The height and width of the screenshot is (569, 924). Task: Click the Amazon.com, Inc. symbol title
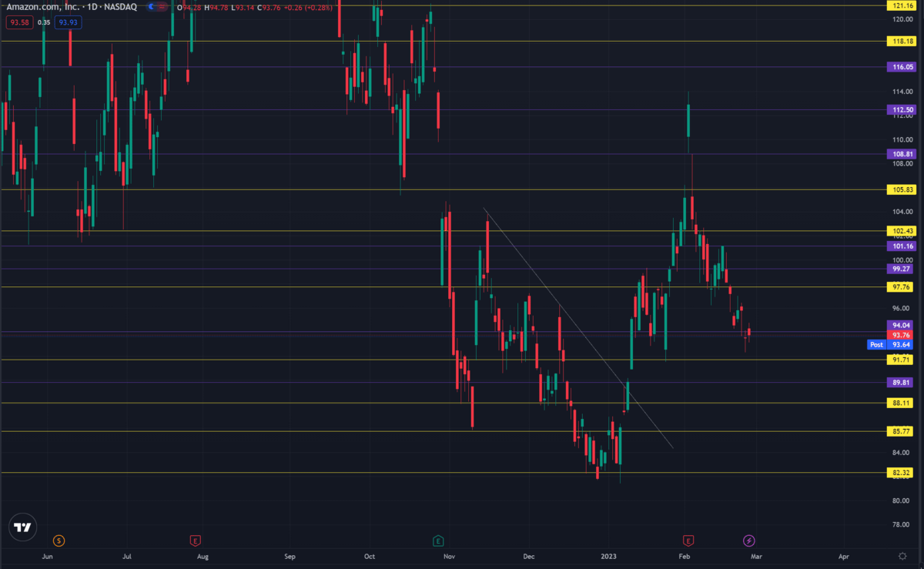(x=45, y=7)
